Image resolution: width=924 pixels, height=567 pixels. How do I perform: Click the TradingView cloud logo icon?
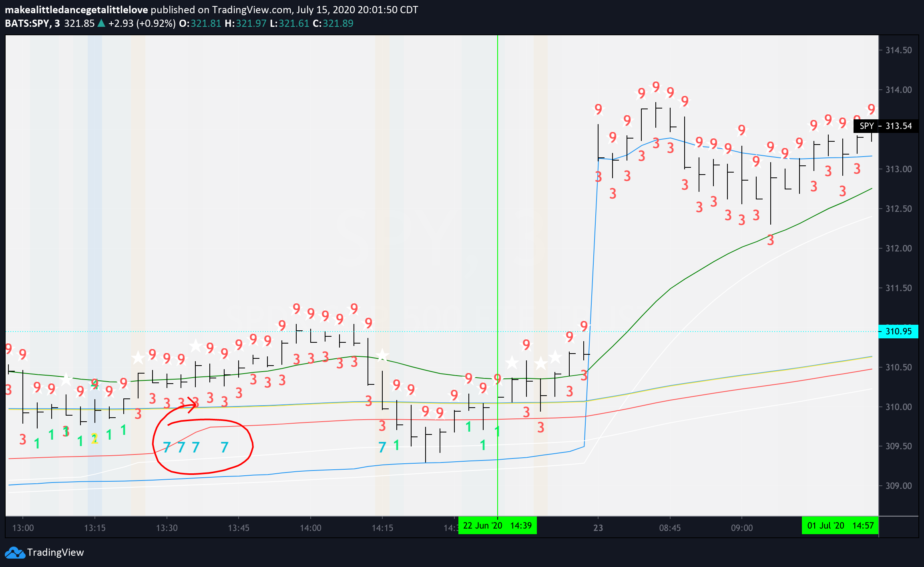pos(15,553)
